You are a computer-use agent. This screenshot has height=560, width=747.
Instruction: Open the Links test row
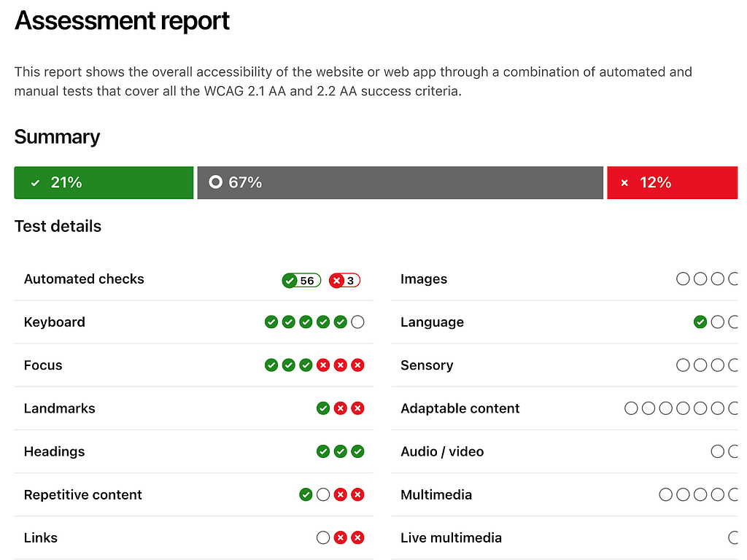pyautogui.click(x=194, y=537)
